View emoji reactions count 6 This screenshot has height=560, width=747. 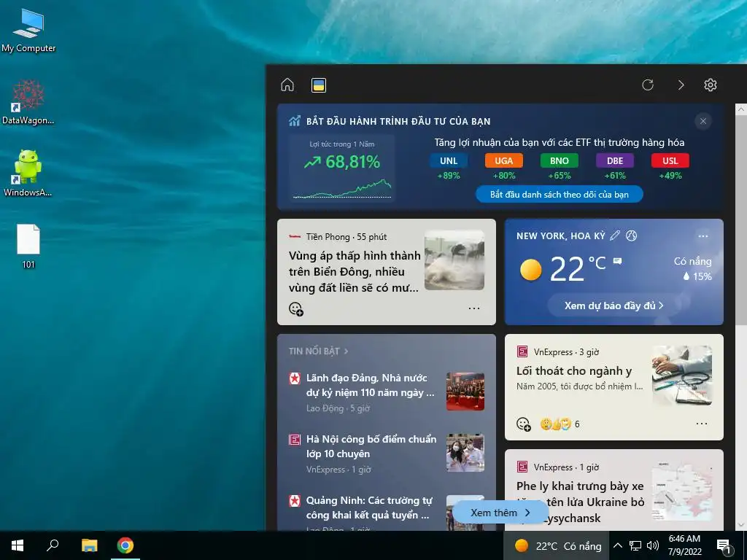560,424
